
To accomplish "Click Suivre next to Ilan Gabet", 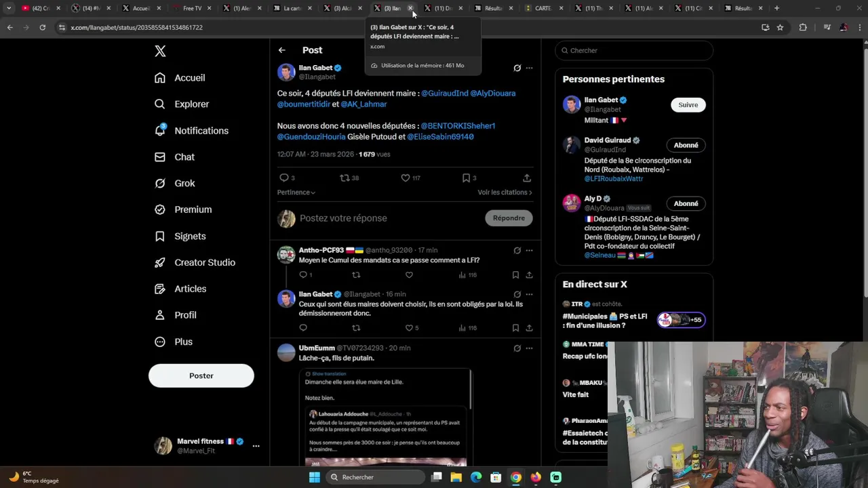I will [688, 105].
